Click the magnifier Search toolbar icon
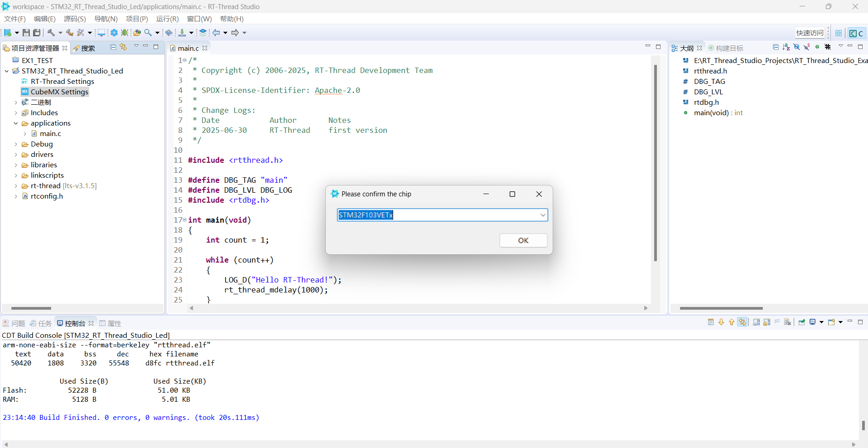Image resolution: width=868 pixels, height=448 pixels. [x=148, y=33]
